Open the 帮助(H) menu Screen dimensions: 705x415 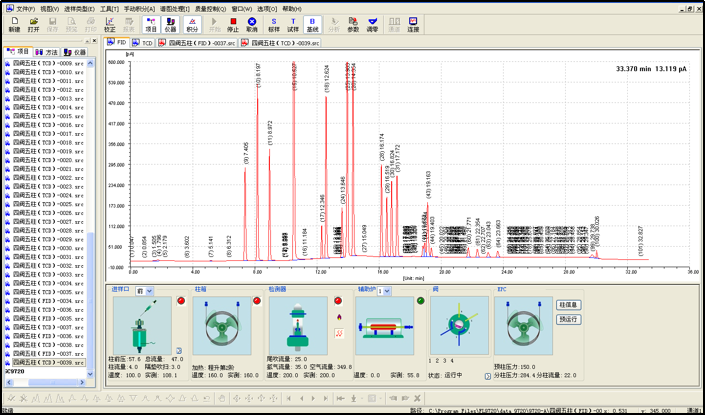(292, 9)
